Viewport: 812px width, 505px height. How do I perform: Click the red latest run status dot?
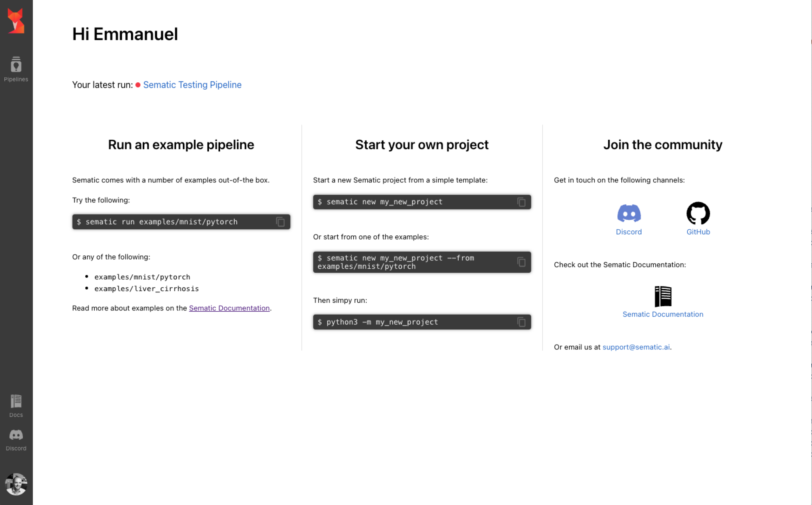[138, 85]
